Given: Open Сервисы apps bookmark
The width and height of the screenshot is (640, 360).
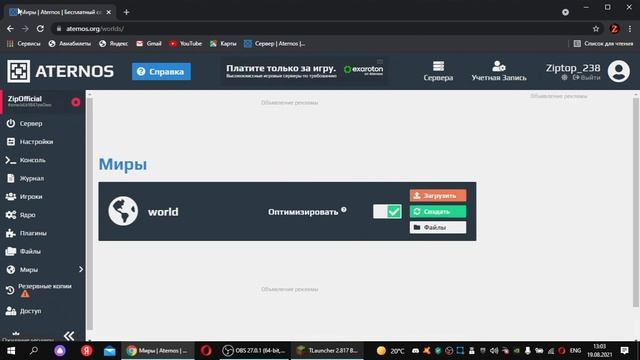Looking at the screenshot, I should click(24, 44).
